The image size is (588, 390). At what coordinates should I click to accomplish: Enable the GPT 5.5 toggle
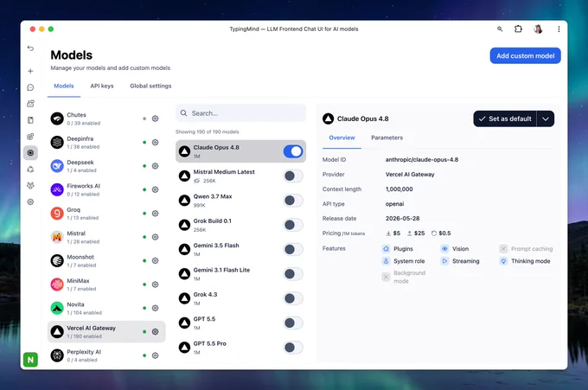pos(293,323)
